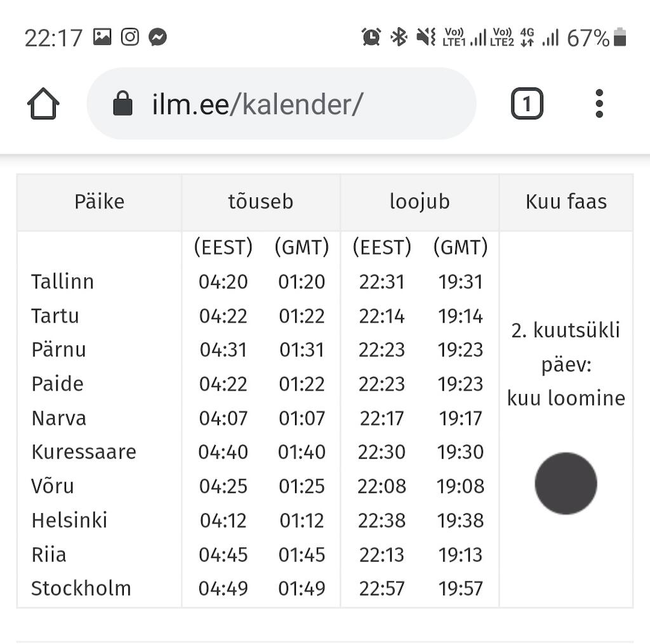Tap the Kuu faas column header

tap(566, 202)
